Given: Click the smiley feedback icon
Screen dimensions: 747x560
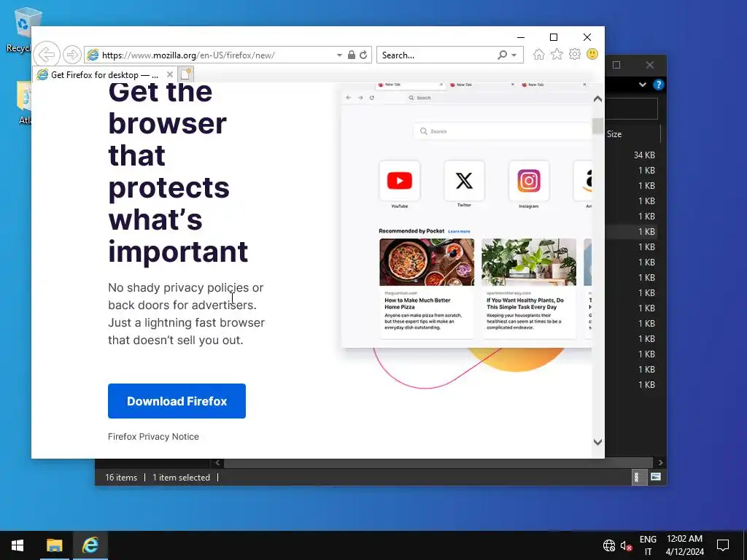Looking at the screenshot, I should (x=592, y=54).
